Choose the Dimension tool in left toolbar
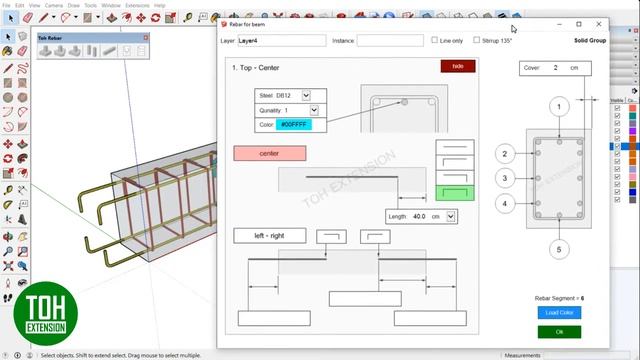The width and height of the screenshot is (640, 360). pos(22,190)
